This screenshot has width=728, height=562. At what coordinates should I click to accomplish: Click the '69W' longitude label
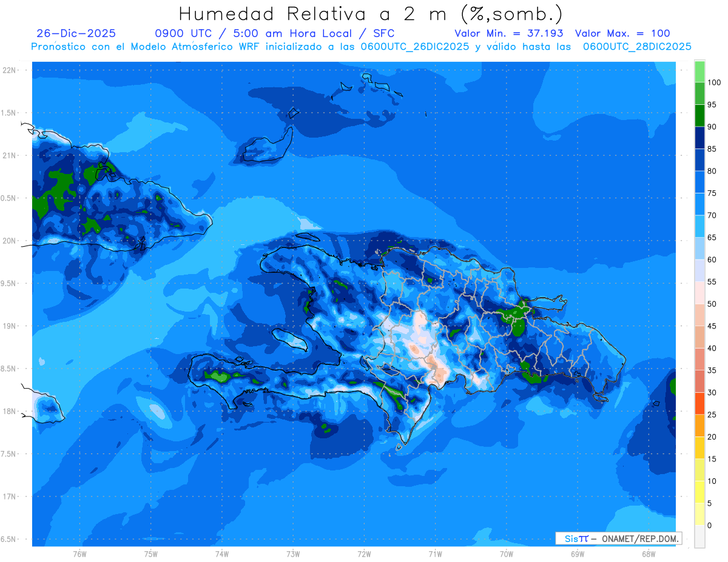(578, 554)
